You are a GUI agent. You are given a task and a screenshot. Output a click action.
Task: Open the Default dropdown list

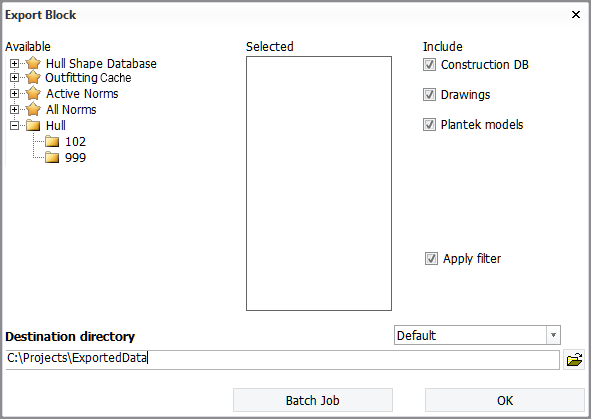477,335
